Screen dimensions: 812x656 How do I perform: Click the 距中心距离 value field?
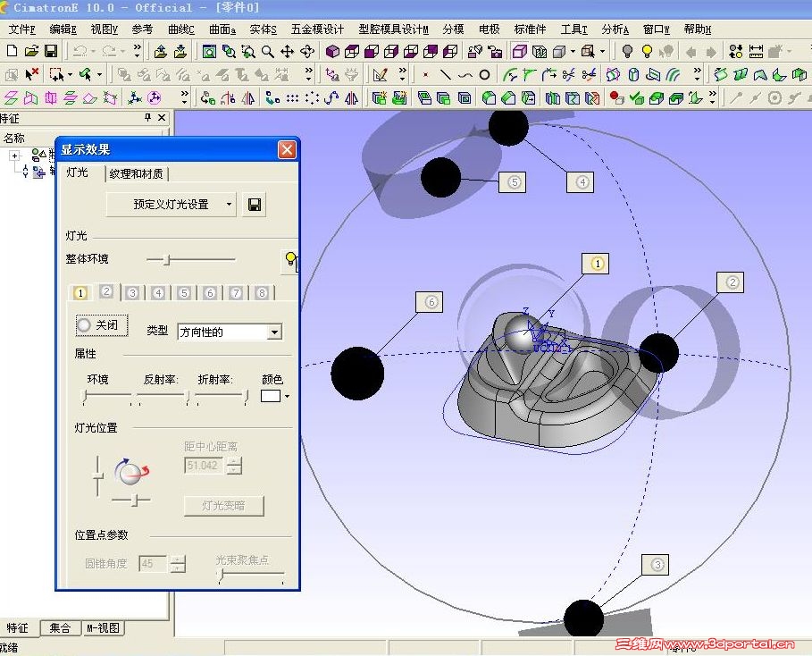(204, 466)
